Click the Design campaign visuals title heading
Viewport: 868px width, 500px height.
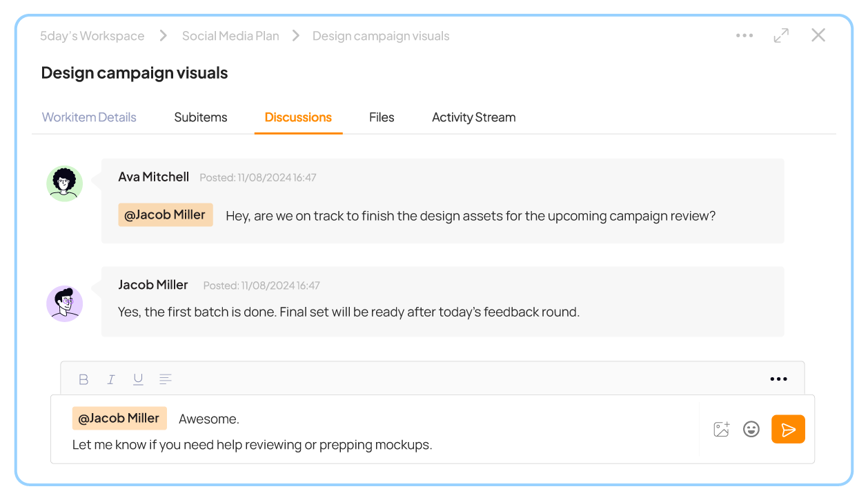click(135, 72)
